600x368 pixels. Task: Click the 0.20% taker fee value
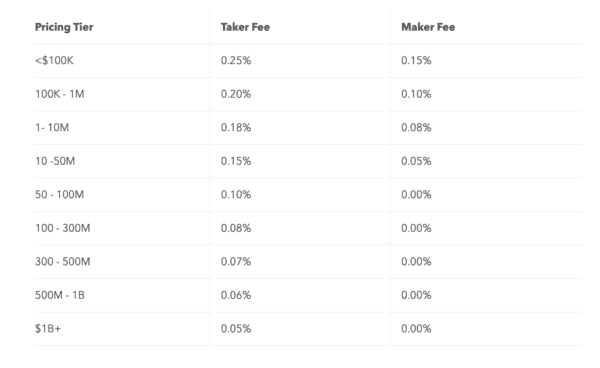[x=236, y=94]
